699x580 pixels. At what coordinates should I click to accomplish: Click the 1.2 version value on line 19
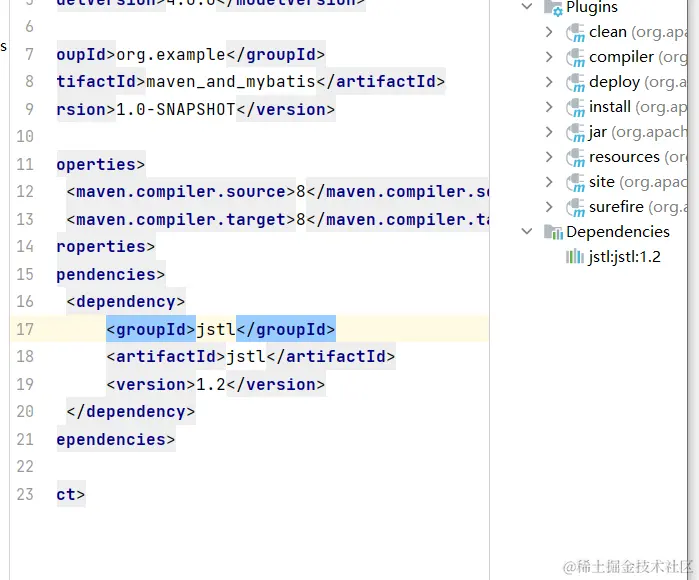pyautogui.click(x=211, y=384)
